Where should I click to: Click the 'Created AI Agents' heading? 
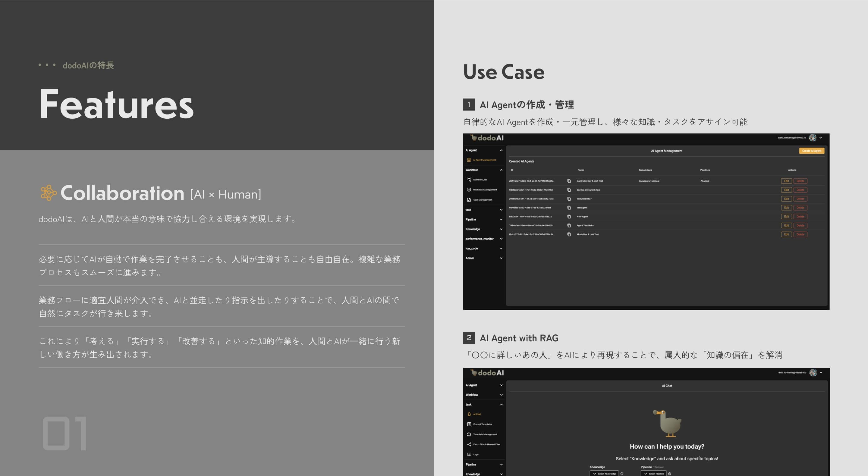pos(521,161)
